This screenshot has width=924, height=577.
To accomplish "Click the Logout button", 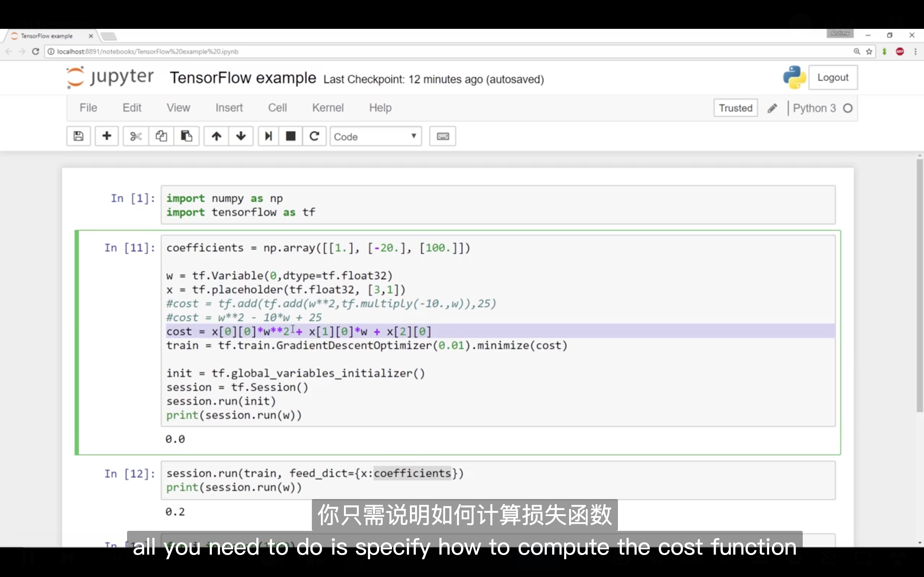I will (833, 77).
